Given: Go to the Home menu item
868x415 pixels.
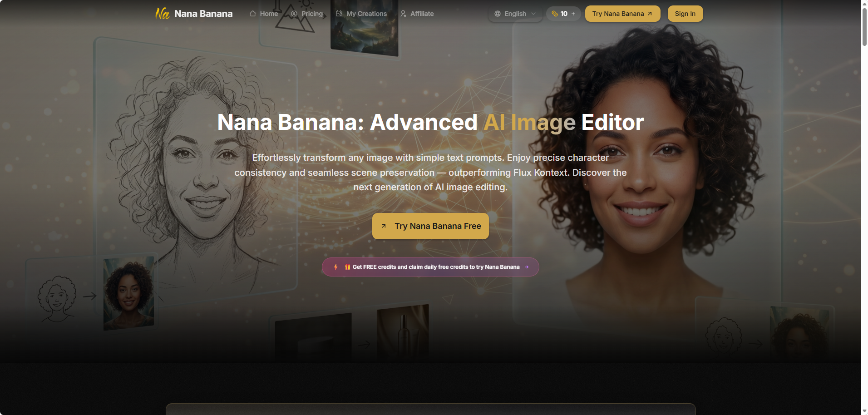Looking at the screenshot, I should pos(264,14).
